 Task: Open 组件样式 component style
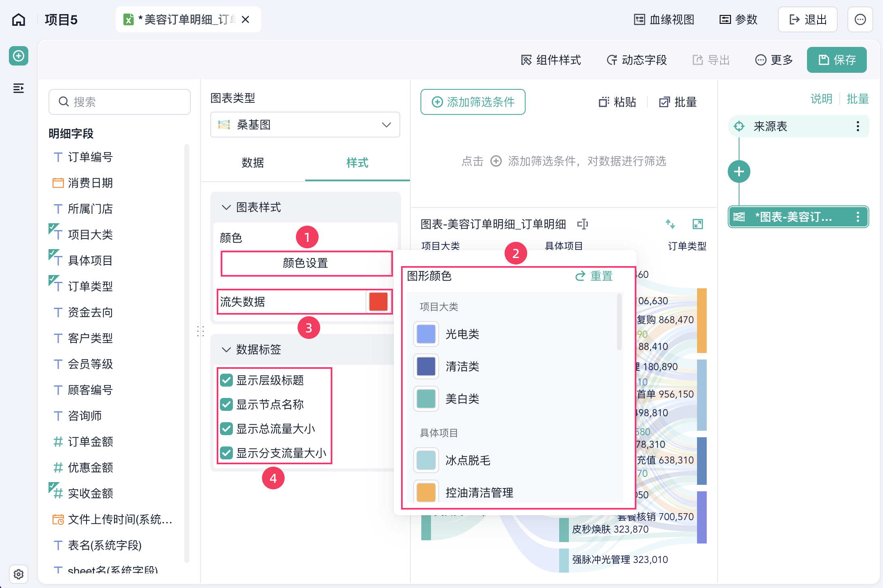[x=551, y=60]
